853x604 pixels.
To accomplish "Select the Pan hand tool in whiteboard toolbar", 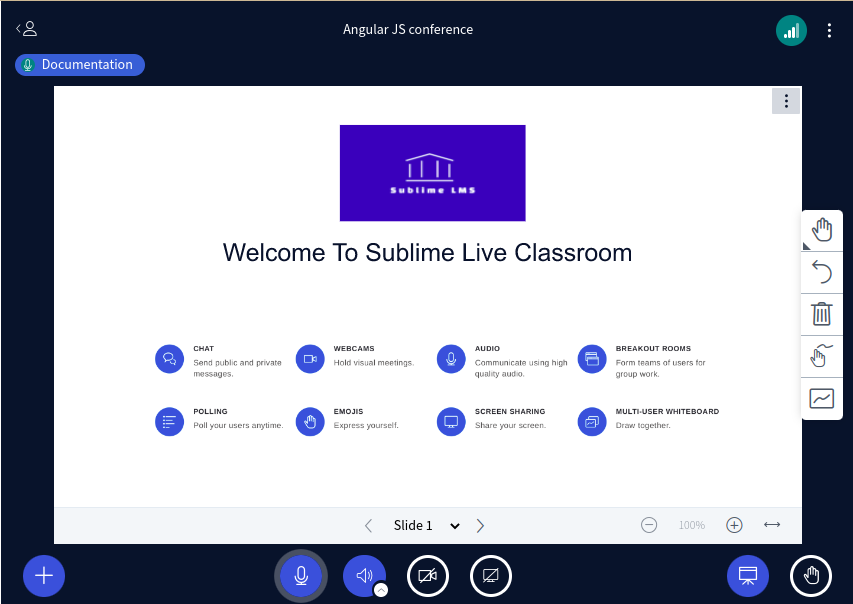I will click(821, 231).
